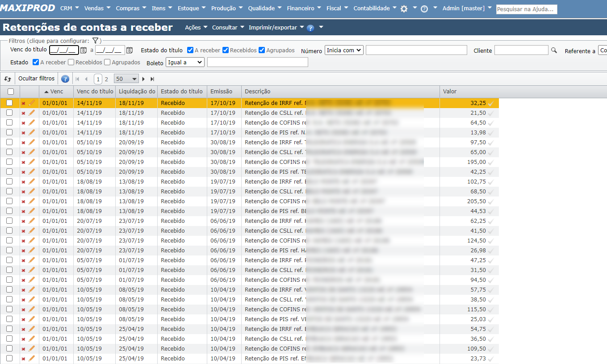This screenshot has height=364, width=607.
Task: Open the Produção menu
Action: [x=227, y=8]
